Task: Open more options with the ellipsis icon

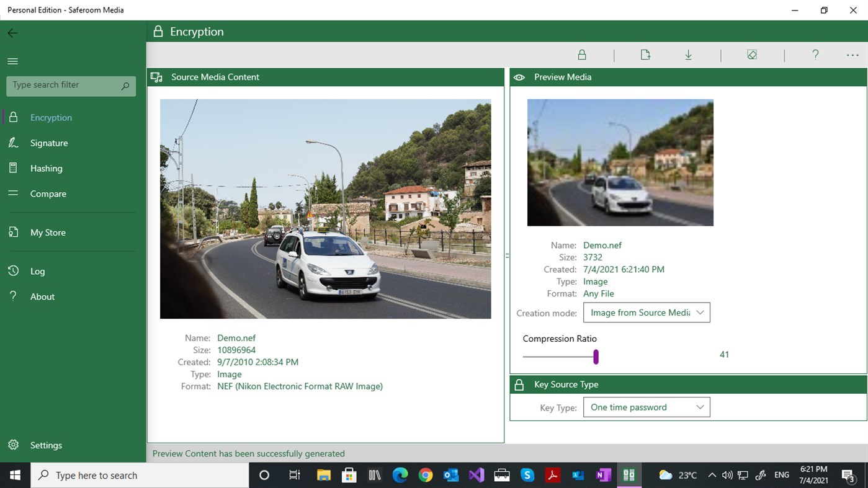Action: [852, 55]
